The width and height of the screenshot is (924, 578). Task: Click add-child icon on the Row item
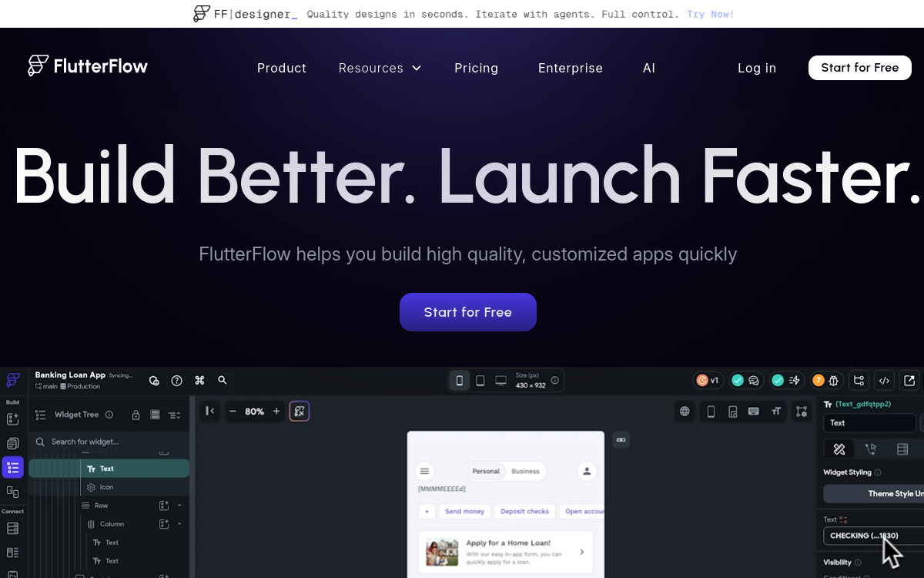(163, 506)
